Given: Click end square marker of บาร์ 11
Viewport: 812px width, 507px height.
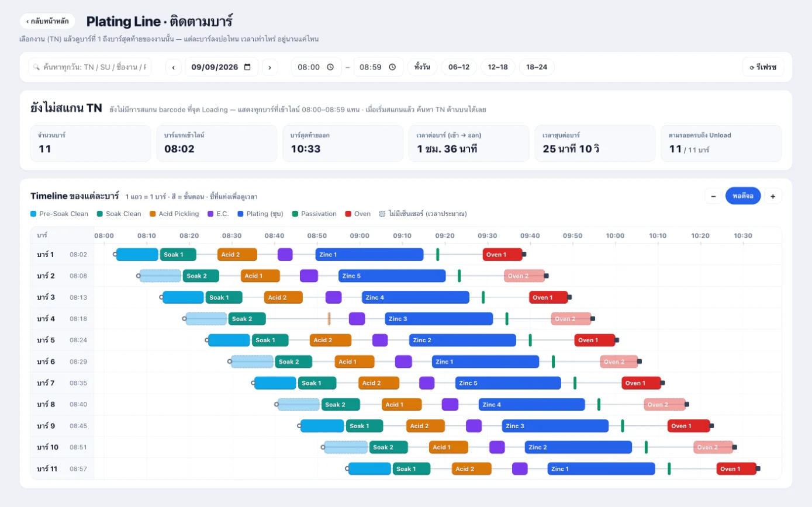Looking at the screenshot, I should 758,468.
